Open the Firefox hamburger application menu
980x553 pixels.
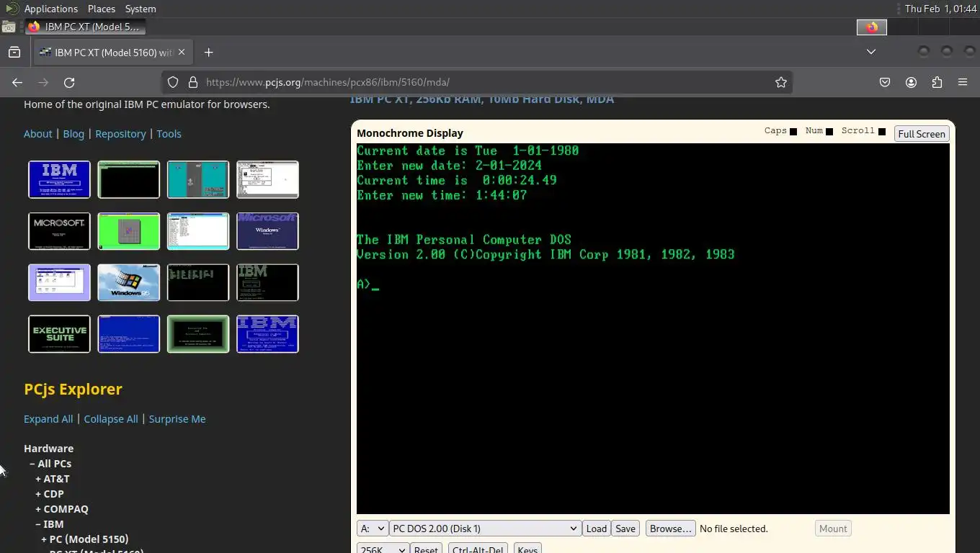[963, 82]
